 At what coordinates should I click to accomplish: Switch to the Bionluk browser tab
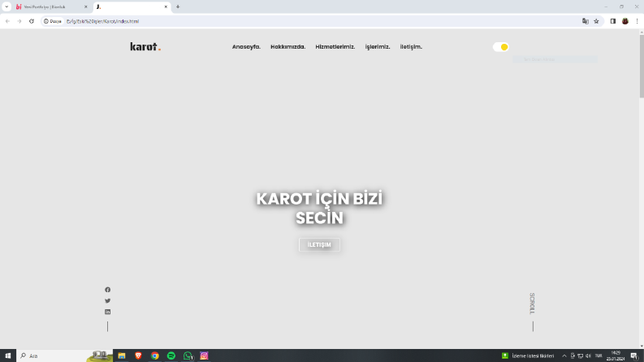tap(50, 7)
